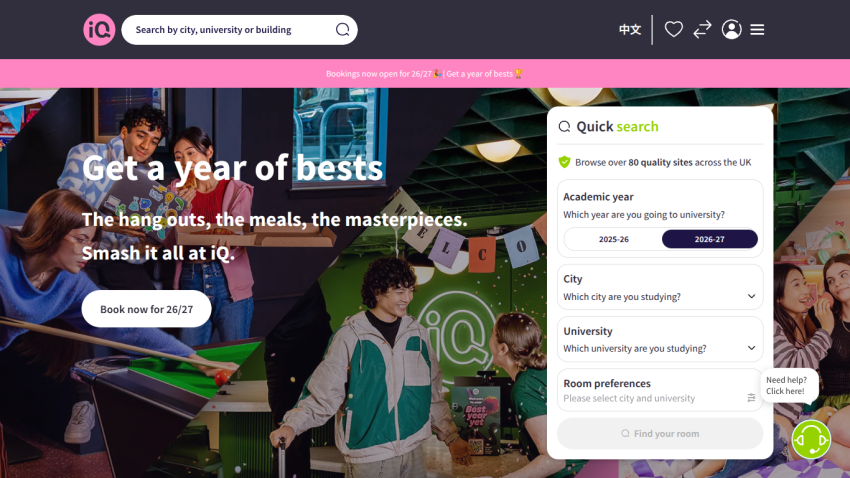Click the Quick search heading text
Image resolution: width=850 pixels, height=478 pixels.
point(617,126)
